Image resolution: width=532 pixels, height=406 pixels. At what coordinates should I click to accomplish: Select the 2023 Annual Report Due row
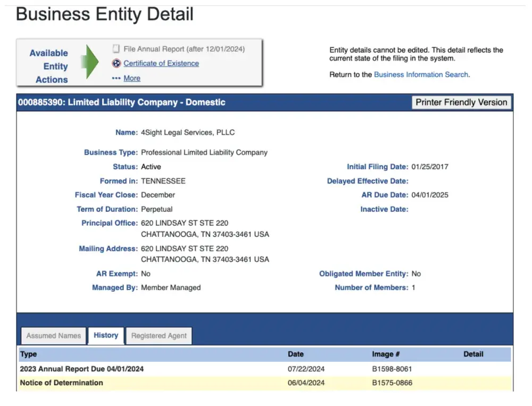(x=82, y=369)
